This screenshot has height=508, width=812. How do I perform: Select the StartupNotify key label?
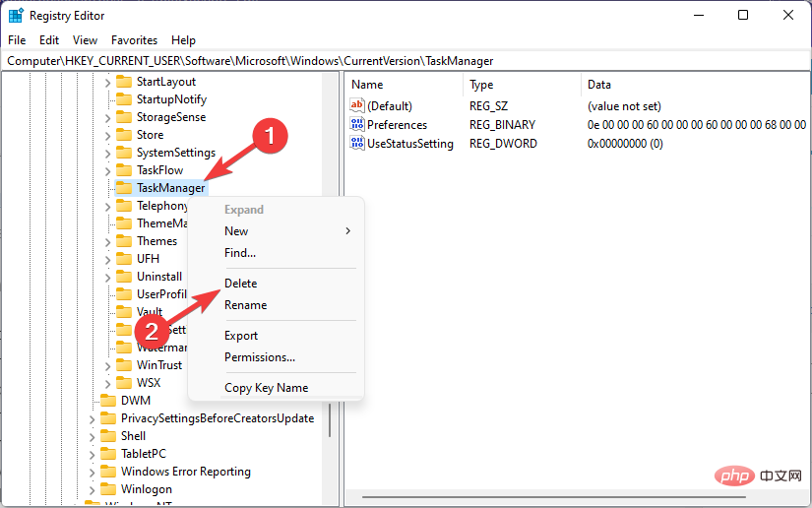coord(171,98)
